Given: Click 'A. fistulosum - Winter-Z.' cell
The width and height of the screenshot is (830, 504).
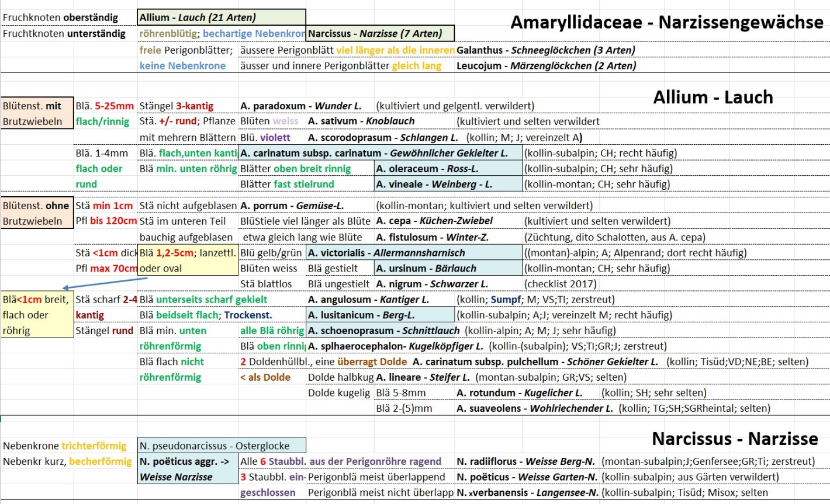Looking at the screenshot, I should click(432, 237).
